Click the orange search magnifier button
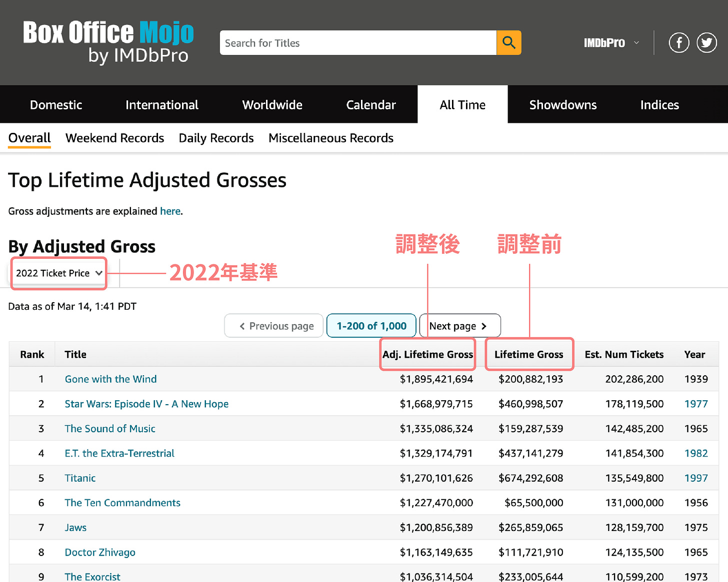Screen dimensions: 728x582 (x=509, y=43)
